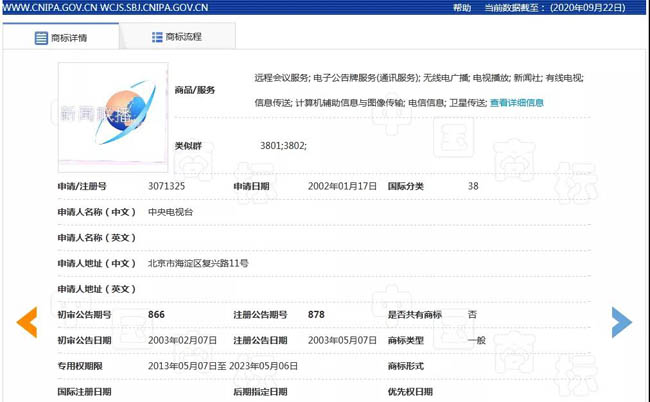Switch to the 商标流程 tab
This screenshot has height=402, width=650.
(176, 37)
